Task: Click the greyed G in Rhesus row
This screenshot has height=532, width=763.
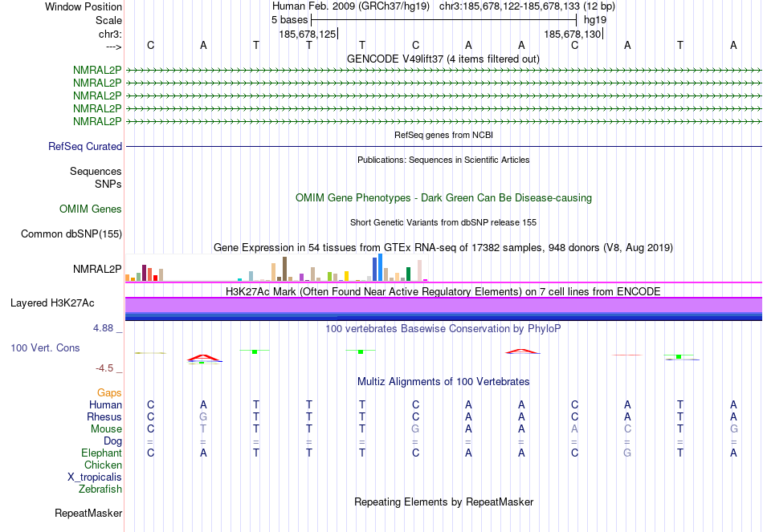Action: tap(203, 416)
